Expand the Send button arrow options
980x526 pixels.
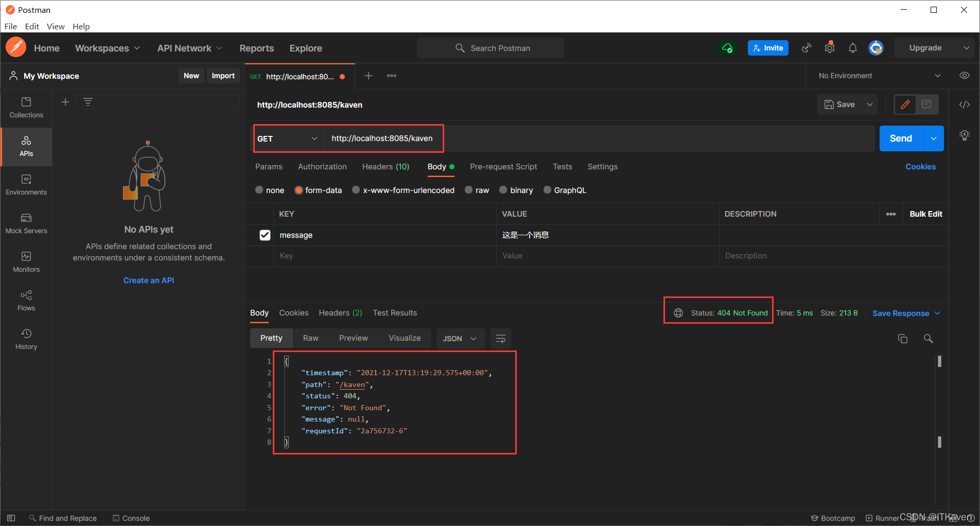(934, 138)
